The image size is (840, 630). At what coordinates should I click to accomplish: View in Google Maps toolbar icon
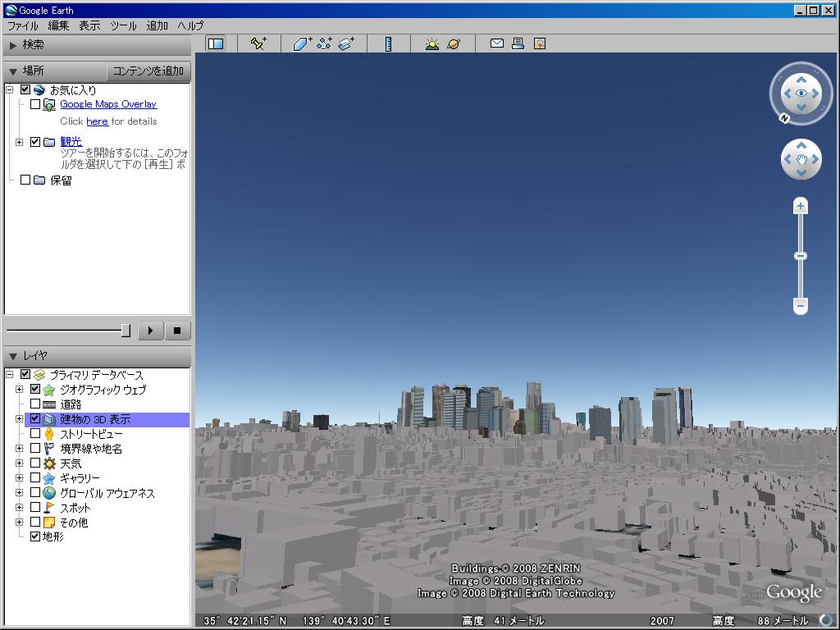540,43
